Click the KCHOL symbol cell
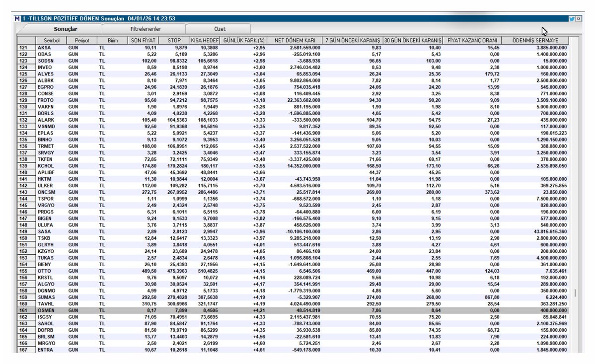Viewport: 596px width, 364px height. (x=45, y=166)
